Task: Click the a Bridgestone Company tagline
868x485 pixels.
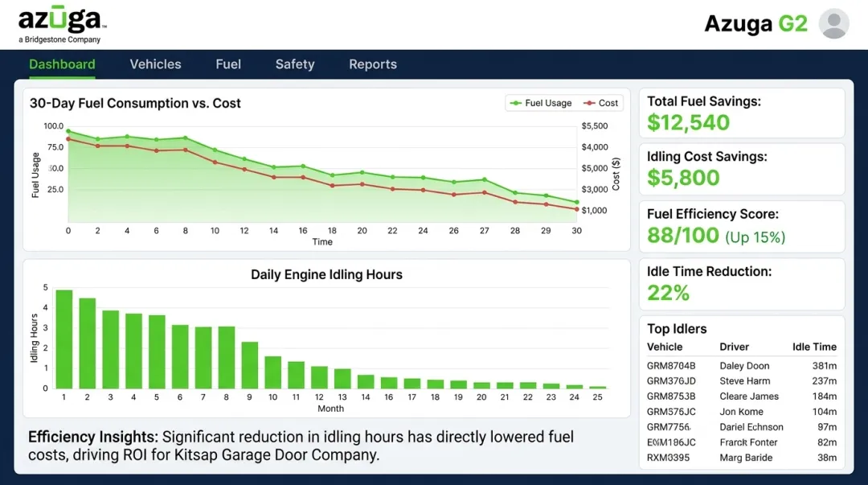Action: point(59,39)
